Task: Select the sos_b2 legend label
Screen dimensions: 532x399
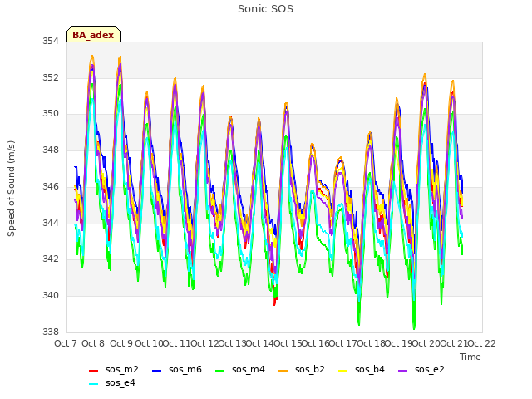Action: pos(310,369)
